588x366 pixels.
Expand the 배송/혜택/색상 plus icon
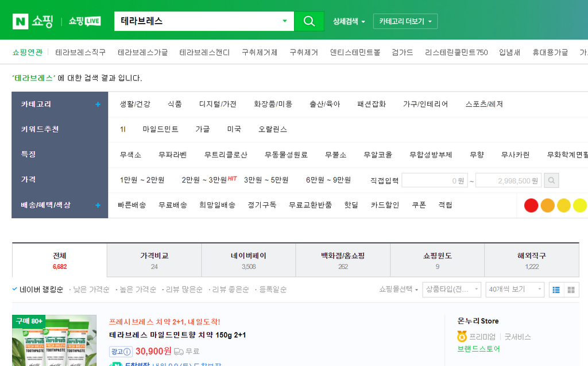(x=98, y=205)
